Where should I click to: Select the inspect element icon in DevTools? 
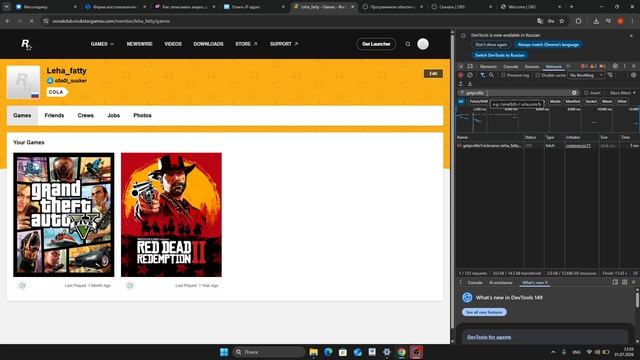coord(461,66)
